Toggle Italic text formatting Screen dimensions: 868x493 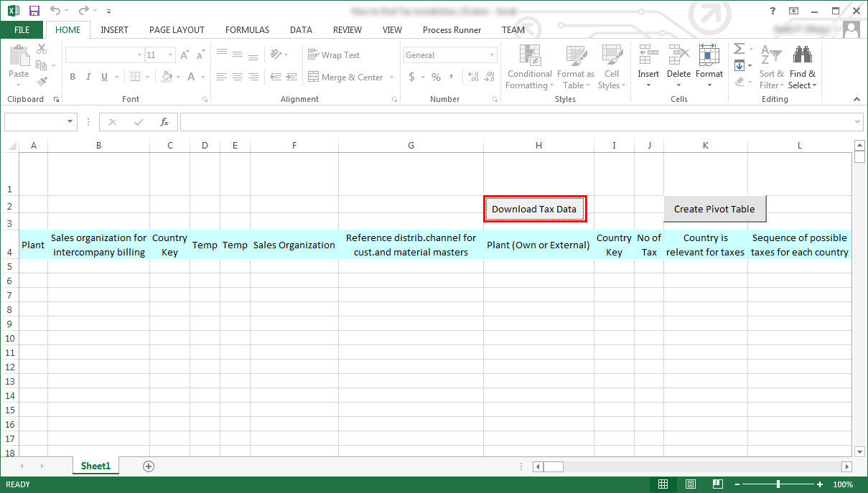88,78
